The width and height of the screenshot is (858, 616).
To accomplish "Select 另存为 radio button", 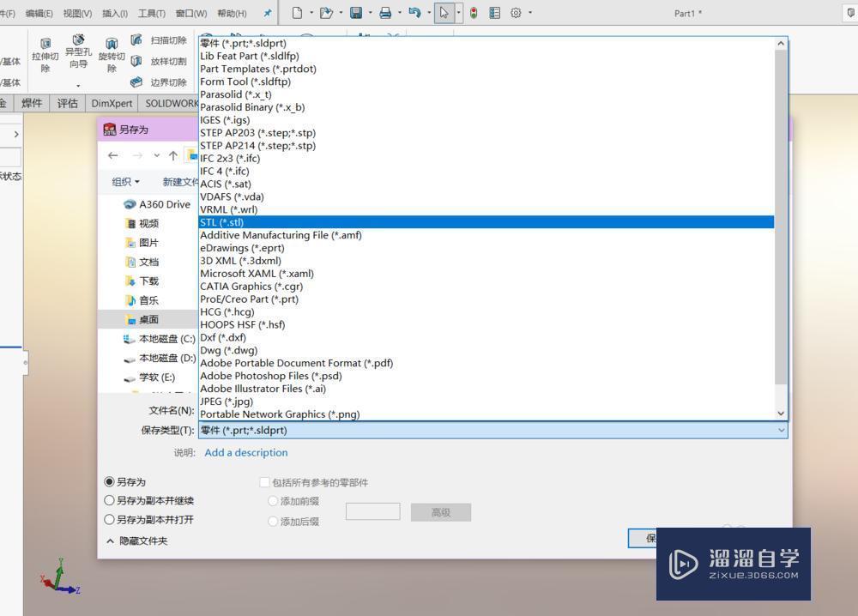I will (110, 482).
